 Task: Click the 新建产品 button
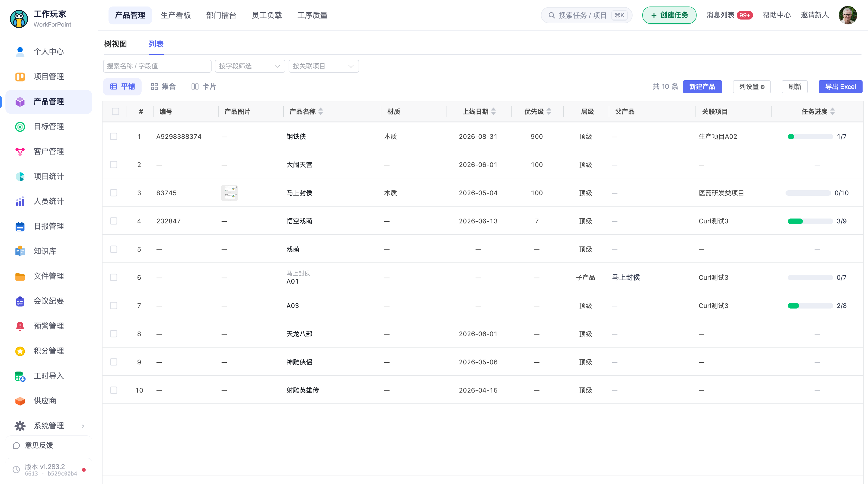click(702, 86)
